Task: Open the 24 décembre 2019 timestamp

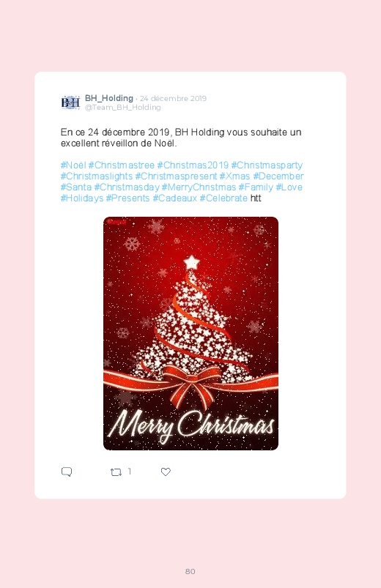Action: (173, 99)
